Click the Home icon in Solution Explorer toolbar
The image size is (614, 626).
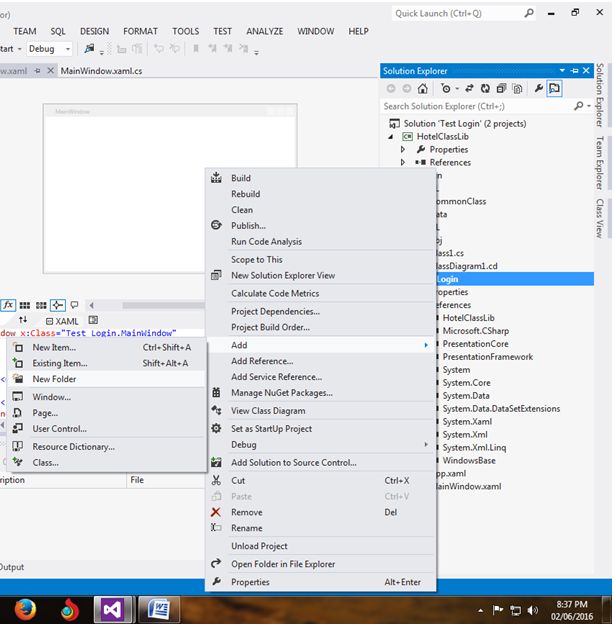tap(422, 88)
